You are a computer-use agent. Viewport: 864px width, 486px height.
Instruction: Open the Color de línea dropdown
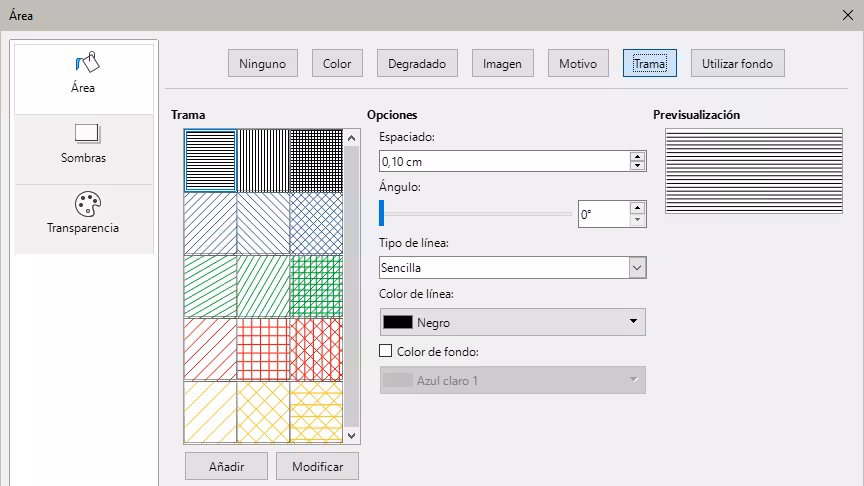tap(512, 322)
